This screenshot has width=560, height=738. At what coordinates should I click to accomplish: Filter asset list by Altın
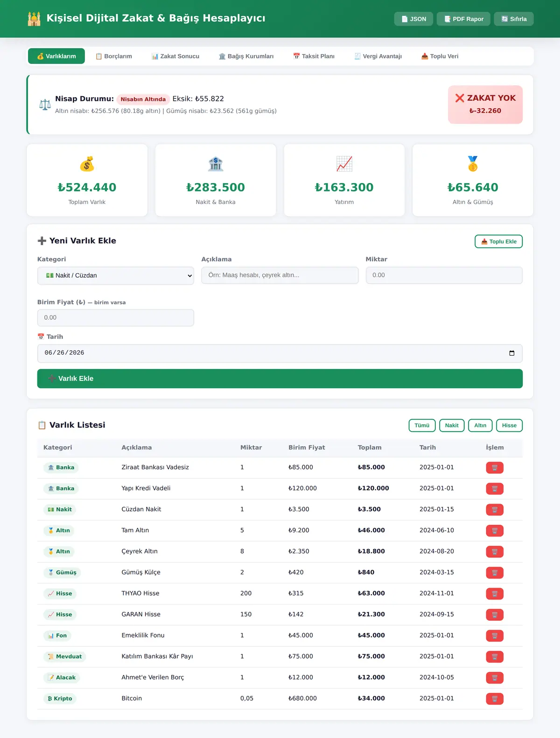480,425
